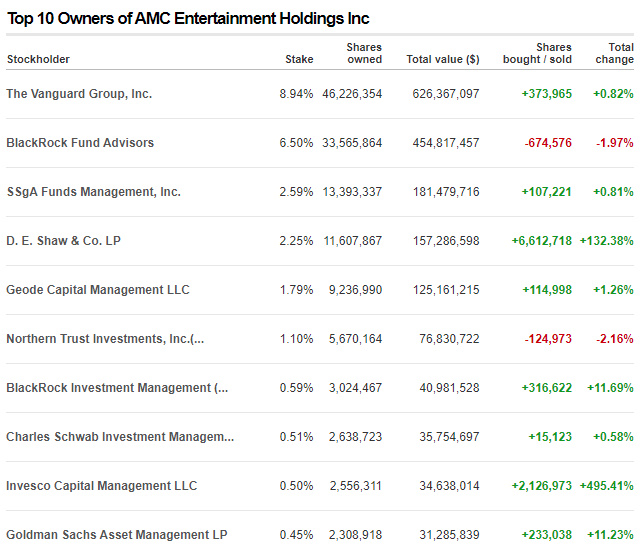The width and height of the screenshot is (640, 551).
Task: Select total value 454,817,457
Action: [446, 143]
